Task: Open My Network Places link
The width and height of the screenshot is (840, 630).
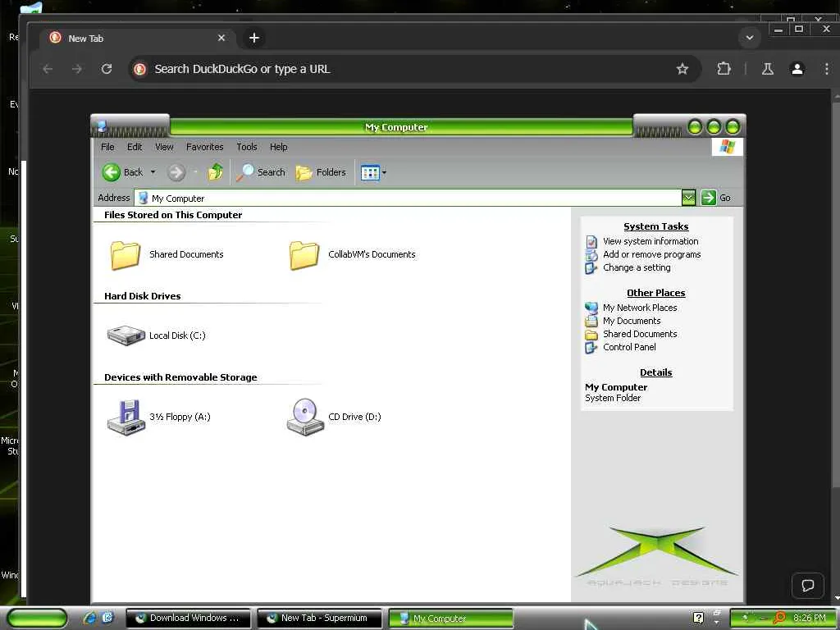Action: 640,308
